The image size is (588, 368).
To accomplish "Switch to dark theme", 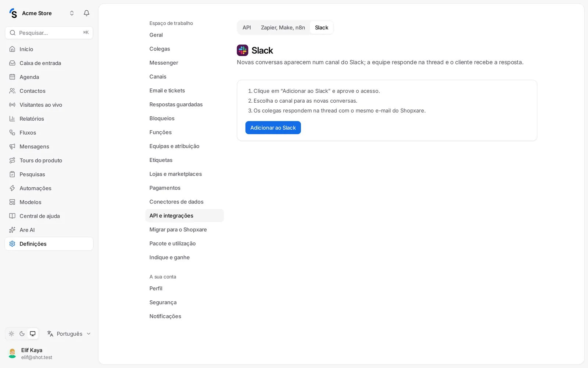I will [x=22, y=334].
